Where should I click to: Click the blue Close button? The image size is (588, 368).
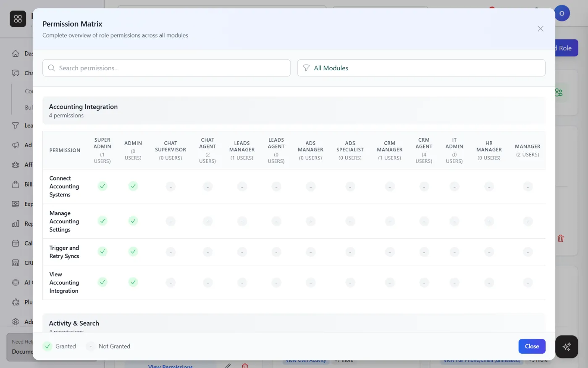[532, 346]
